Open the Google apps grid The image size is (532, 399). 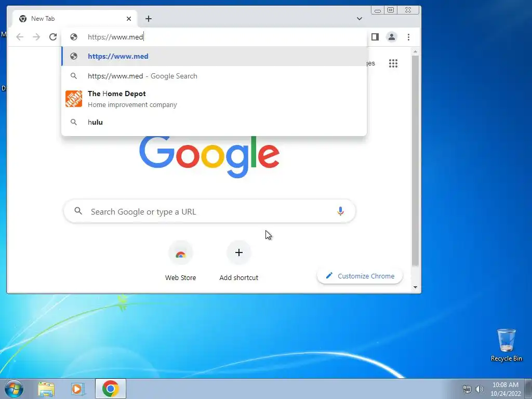[x=393, y=63]
